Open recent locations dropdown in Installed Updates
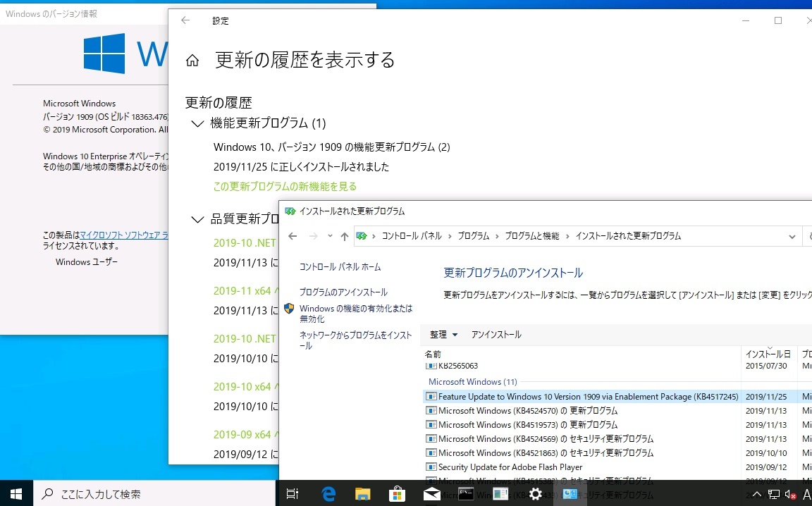Viewport: 812px width, 506px height. pos(330,236)
